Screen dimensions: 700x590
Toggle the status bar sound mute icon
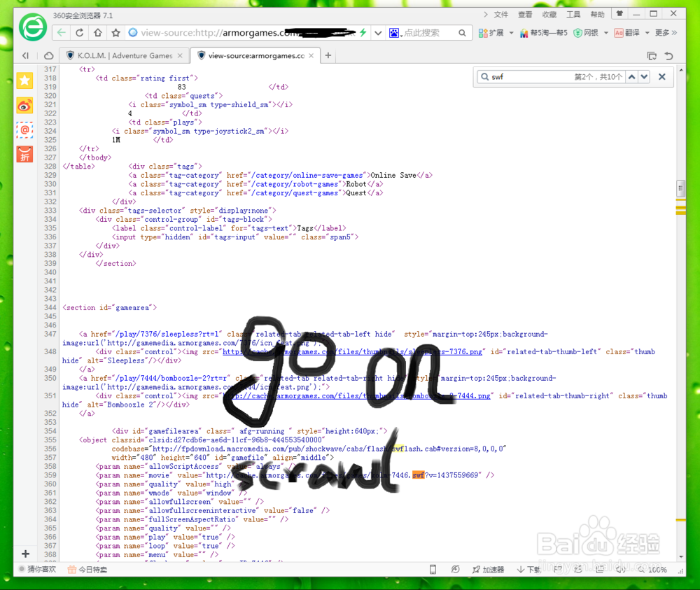coord(620,570)
